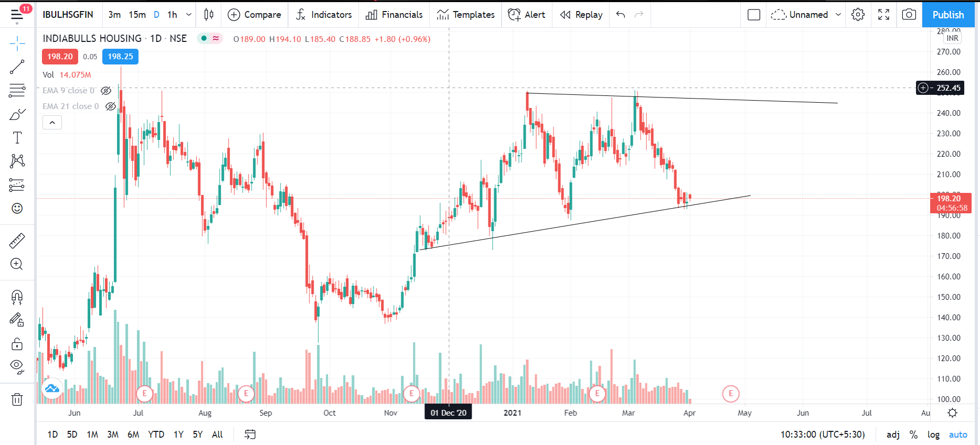Open time axis settings gear
This screenshot has width=980, height=445.
(x=953, y=413)
